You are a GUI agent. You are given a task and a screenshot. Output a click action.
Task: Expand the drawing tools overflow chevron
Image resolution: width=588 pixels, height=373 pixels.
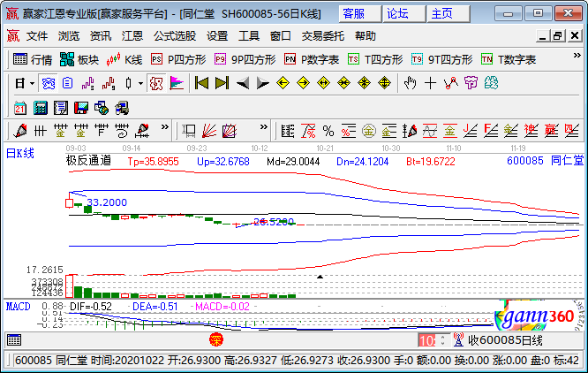click(164, 127)
